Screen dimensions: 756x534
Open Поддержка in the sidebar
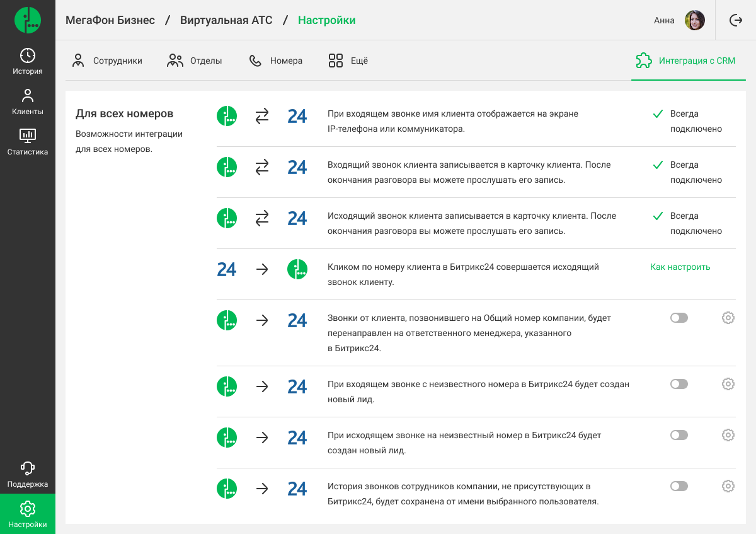pyautogui.click(x=28, y=475)
